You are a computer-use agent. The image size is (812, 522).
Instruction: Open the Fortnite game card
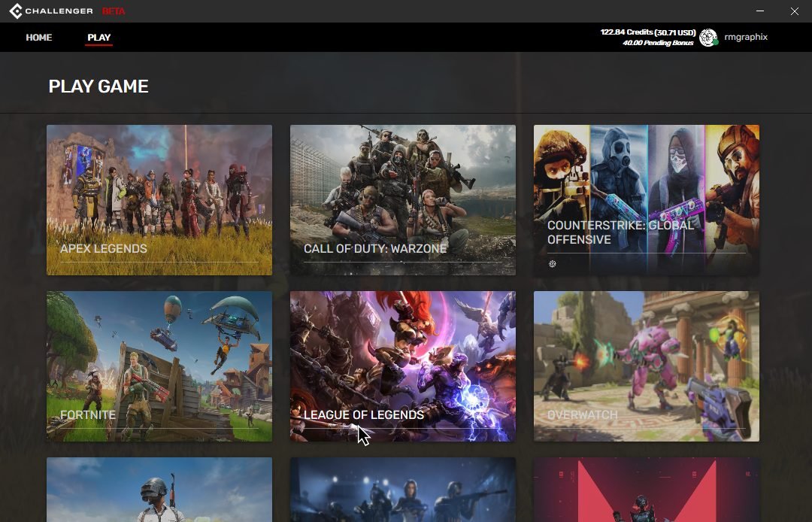coord(159,366)
